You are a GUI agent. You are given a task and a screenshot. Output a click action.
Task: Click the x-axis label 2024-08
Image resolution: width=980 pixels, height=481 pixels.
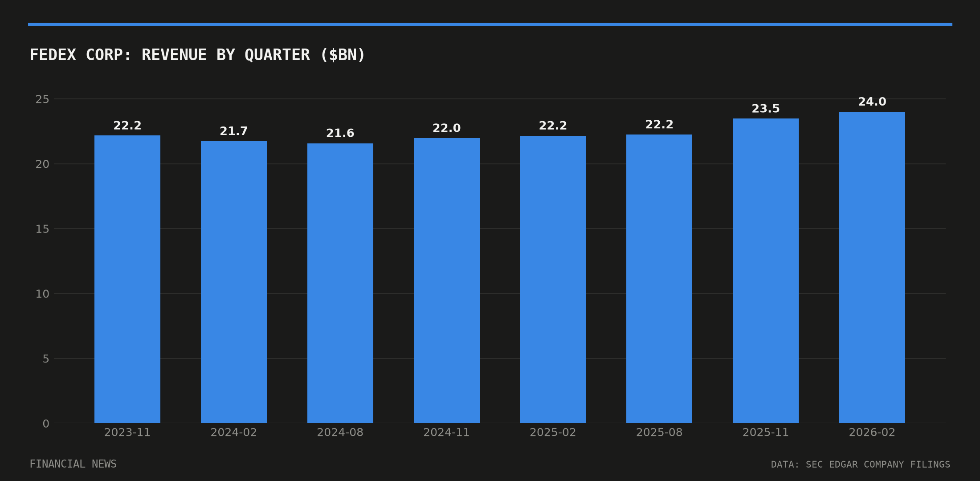pyautogui.click(x=340, y=432)
